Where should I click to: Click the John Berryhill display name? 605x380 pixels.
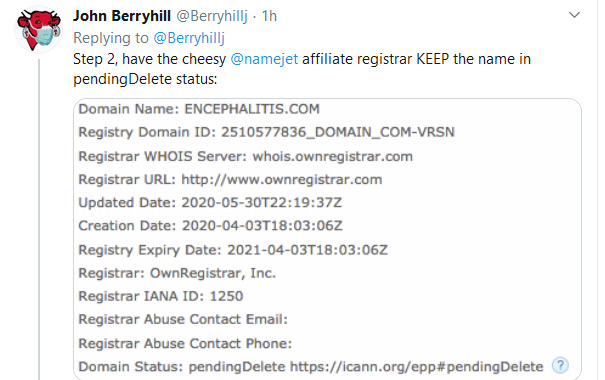(122, 16)
